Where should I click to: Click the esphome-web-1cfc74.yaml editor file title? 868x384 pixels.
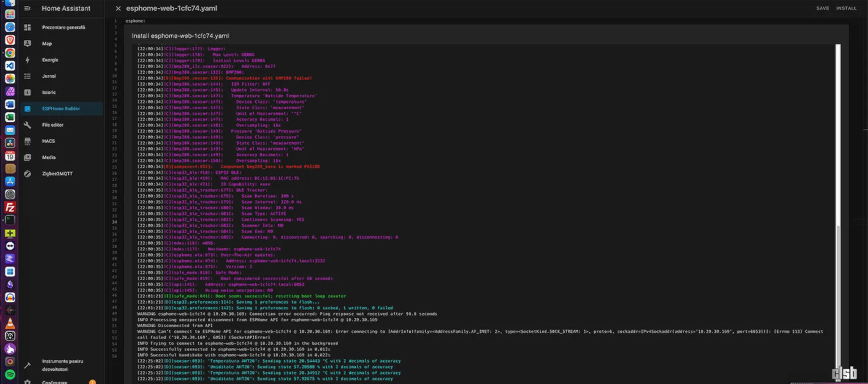(171, 8)
